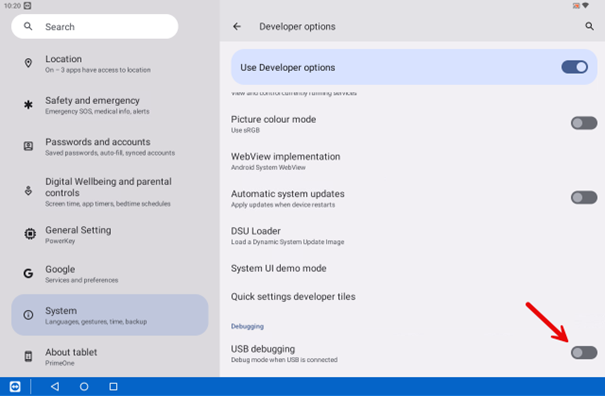Click 'Debug mode when USB is connected' text
The image size is (605, 396).
[284, 360]
